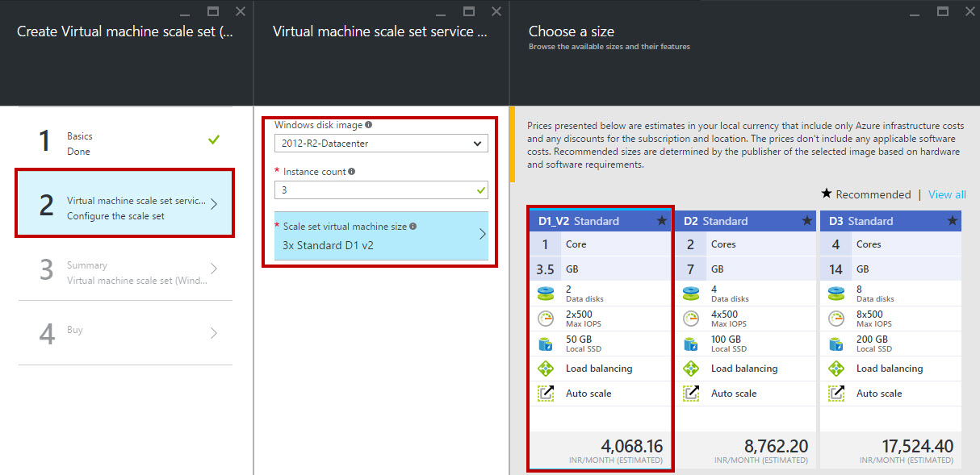Screen dimensions: 980x475
Task: Minimize the Virtual machine scale set service blade
Action: click(441, 15)
